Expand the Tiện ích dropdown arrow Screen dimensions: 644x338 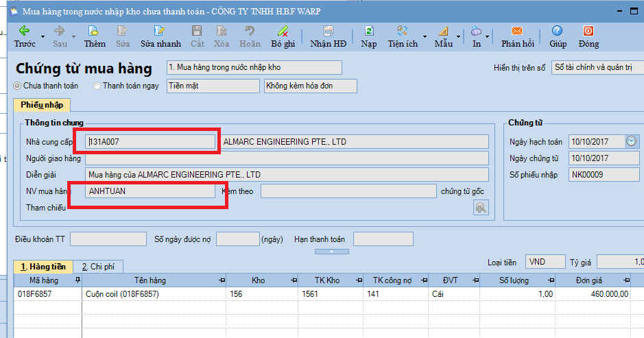pos(425,36)
